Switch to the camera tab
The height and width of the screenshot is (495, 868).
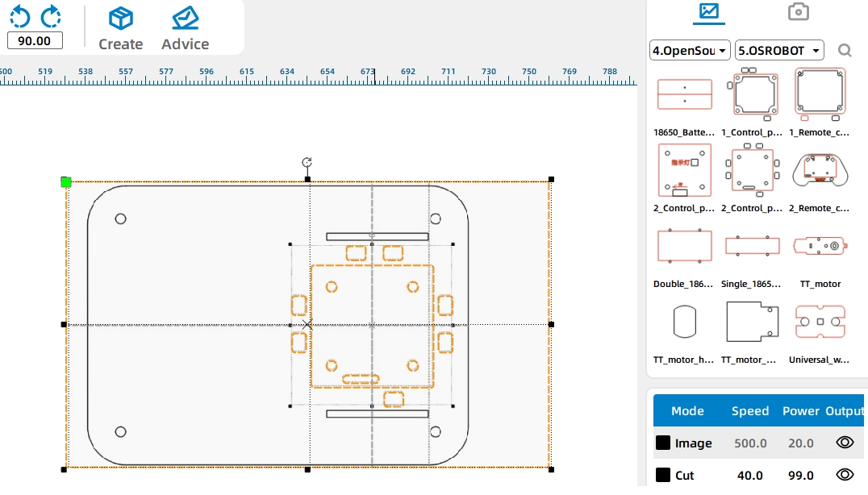tap(799, 11)
